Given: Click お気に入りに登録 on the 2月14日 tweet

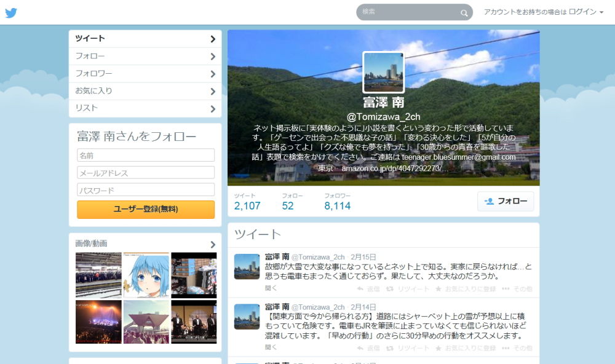Looking at the screenshot, I should click(x=470, y=348).
